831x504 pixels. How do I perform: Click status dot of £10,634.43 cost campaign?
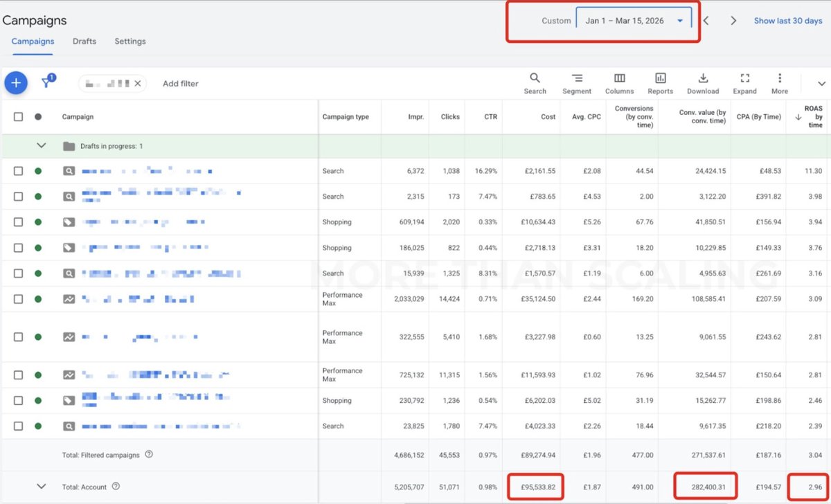pyautogui.click(x=38, y=222)
